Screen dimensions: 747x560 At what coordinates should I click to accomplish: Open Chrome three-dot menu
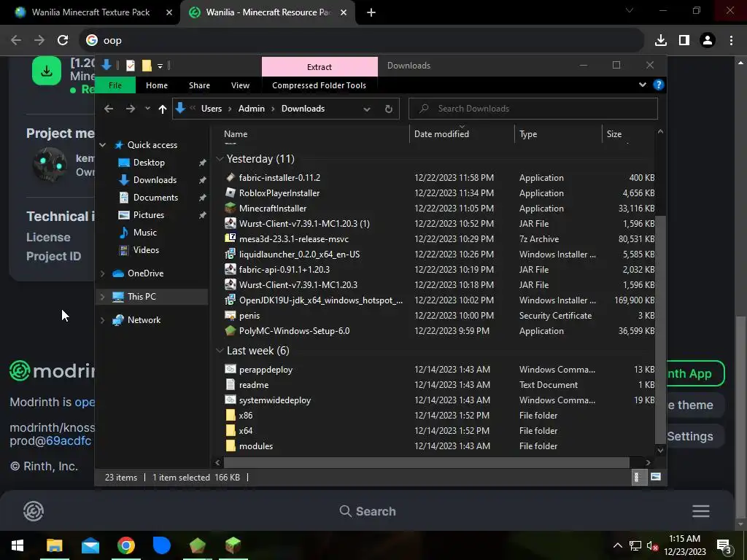click(731, 41)
